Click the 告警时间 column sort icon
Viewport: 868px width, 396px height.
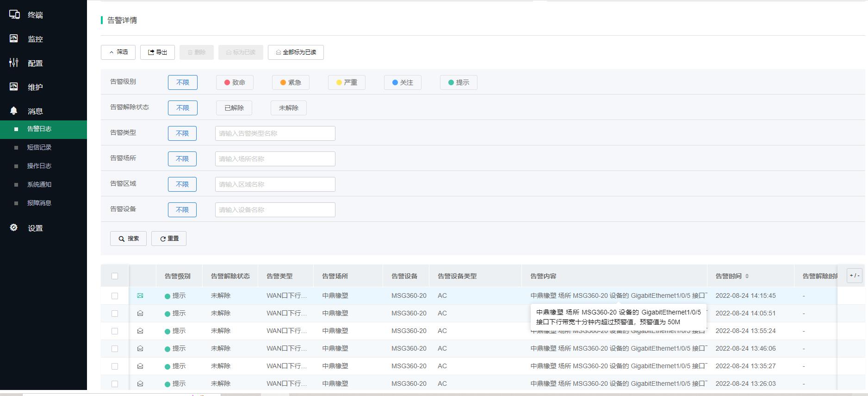tap(747, 276)
